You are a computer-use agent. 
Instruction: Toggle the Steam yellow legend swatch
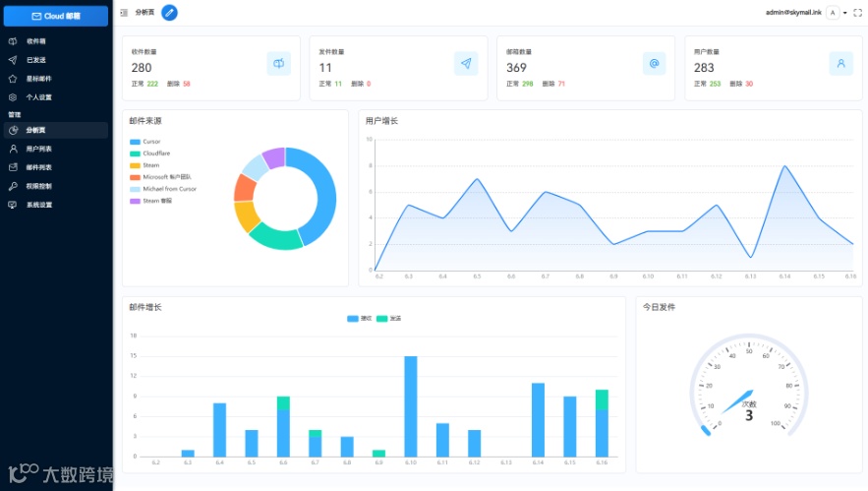point(135,165)
